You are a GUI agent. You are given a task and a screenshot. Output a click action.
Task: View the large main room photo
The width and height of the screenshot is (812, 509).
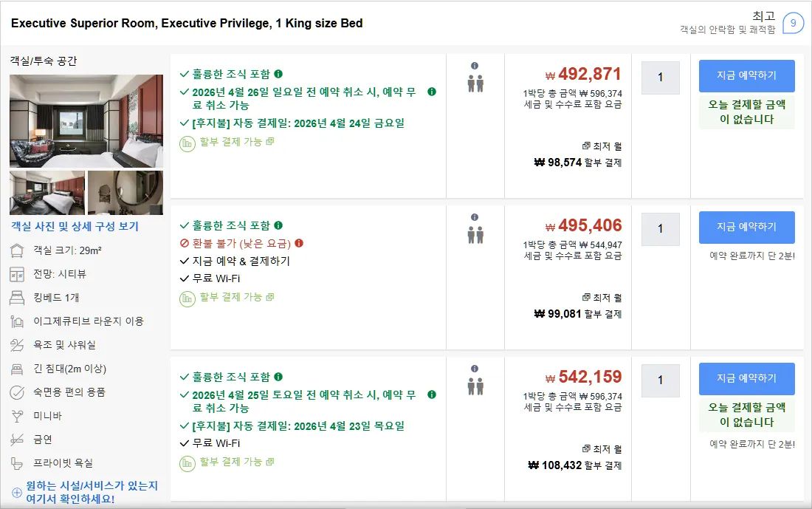pos(86,120)
